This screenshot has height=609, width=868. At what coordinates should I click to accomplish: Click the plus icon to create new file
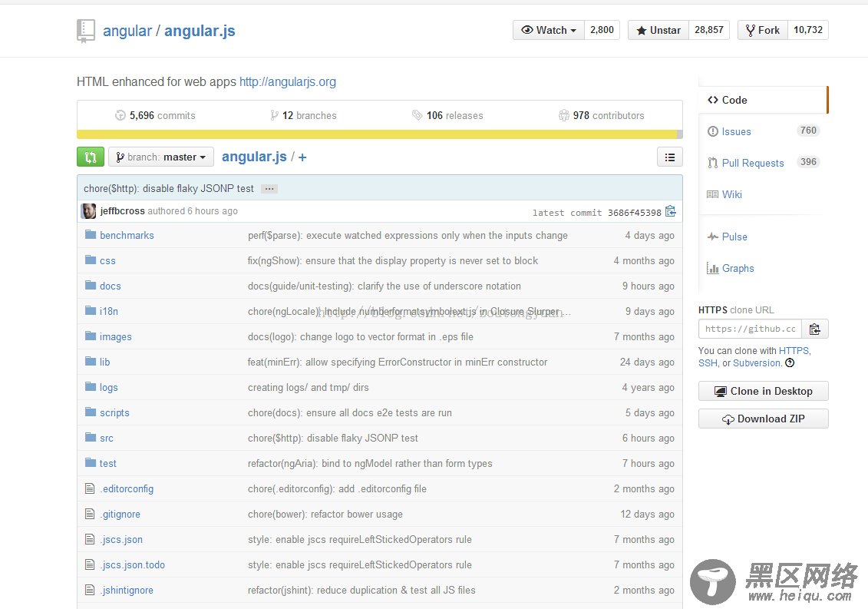302,157
